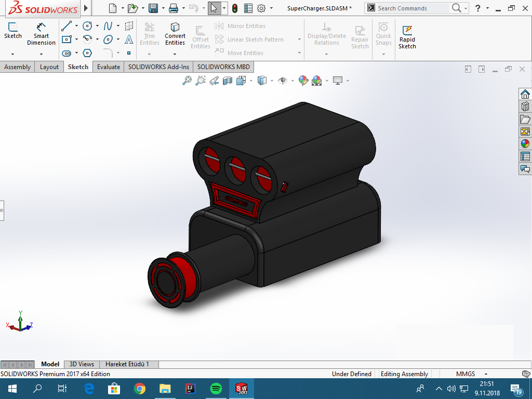Open SOLIDWORKS Forum task pane
The height and width of the screenshot is (399, 532).
point(525,169)
